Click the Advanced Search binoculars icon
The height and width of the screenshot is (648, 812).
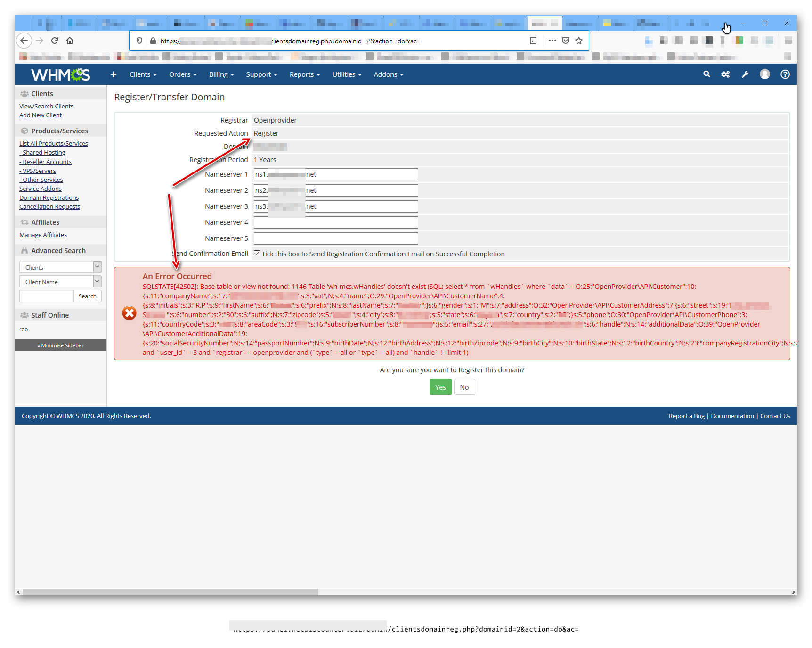pyautogui.click(x=24, y=250)
